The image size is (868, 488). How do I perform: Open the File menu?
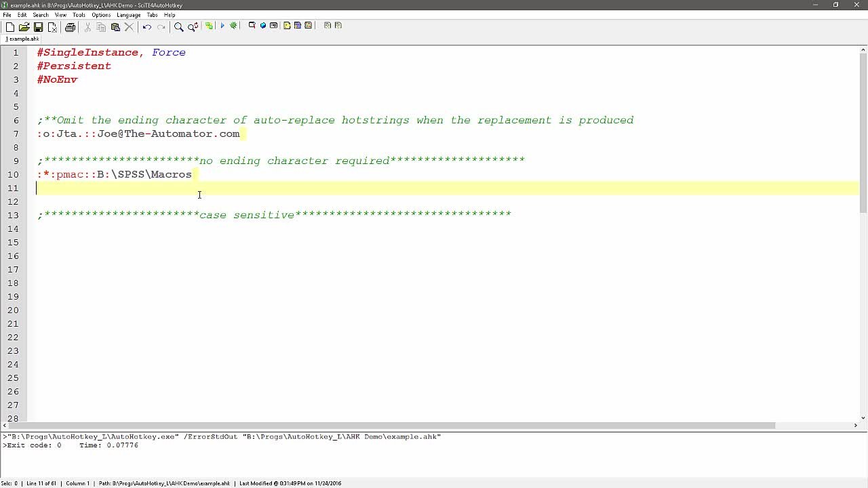point(7,15)
